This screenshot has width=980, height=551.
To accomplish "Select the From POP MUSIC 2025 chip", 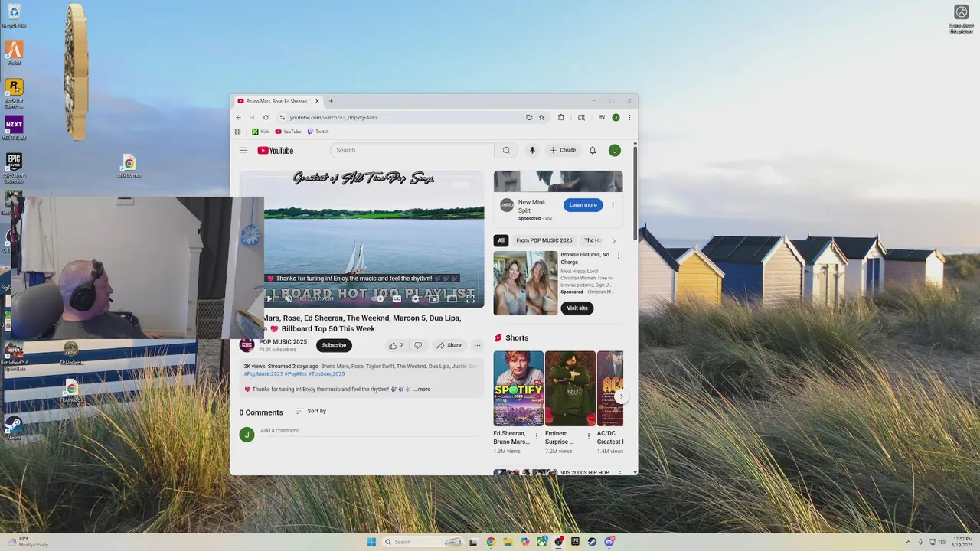I will click(x=544, y=240).
